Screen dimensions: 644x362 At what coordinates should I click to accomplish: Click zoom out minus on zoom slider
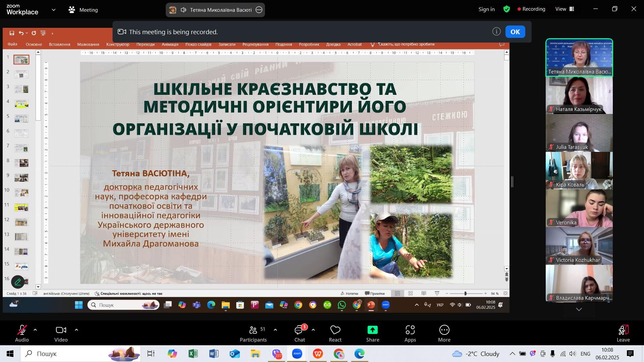pyautogui.click(x=447, y=294)
